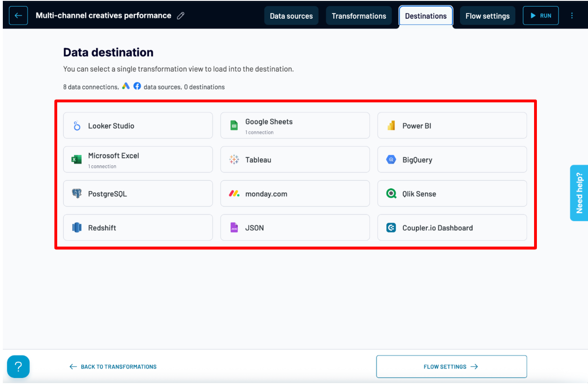
Task: Select the monday.com logo icon
Action: (234, 193)
